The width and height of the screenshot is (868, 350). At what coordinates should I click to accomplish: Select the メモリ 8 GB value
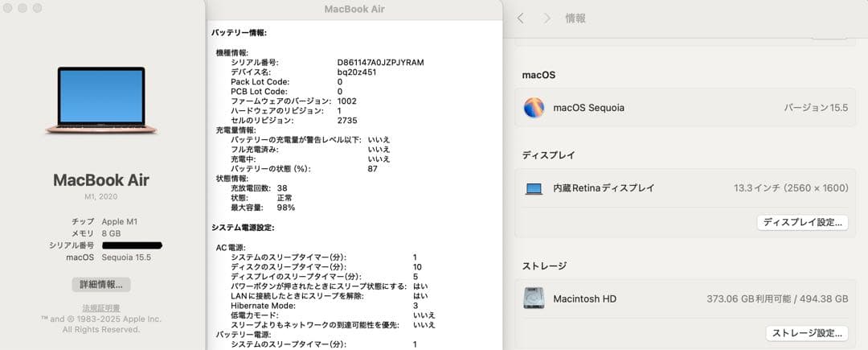pyautogui.click(x=111, y=233)
